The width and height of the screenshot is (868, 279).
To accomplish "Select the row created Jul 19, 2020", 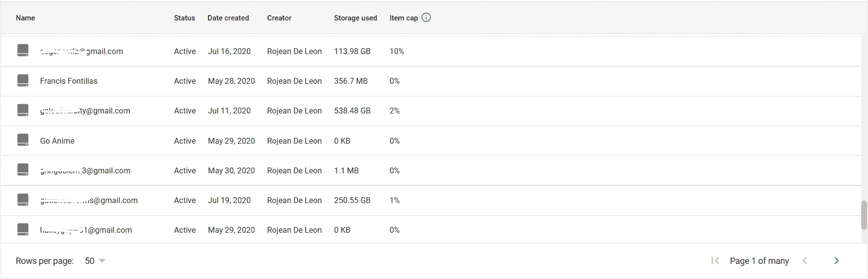I will point(431,200).
